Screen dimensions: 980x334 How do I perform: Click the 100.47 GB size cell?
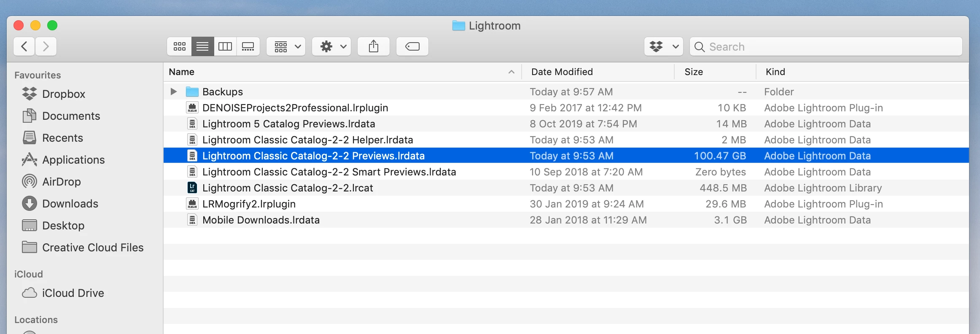pyautogui.click(x=720, y=156)
